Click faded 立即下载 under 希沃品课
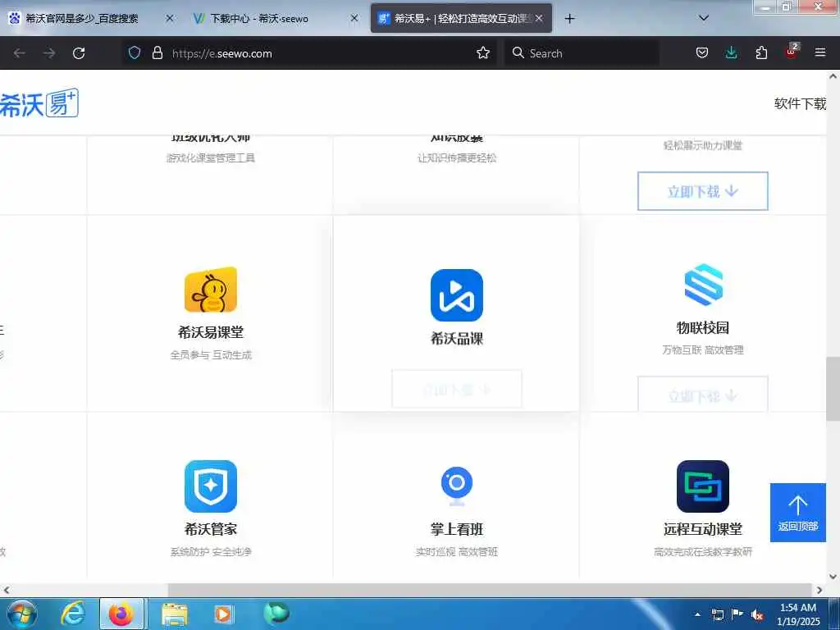Viewport: 840px width, 630px height. click(456, 389)
